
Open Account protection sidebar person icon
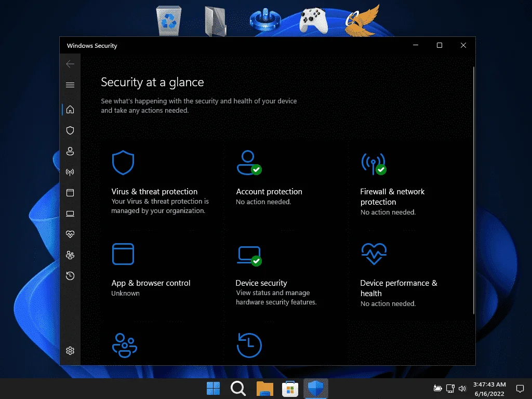[x=70, y=151]
